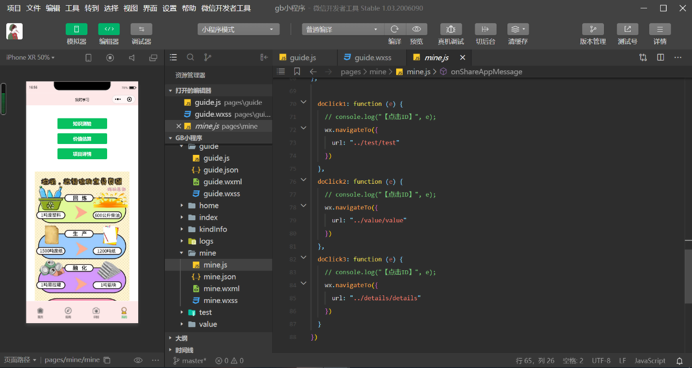Switch to the guide.wxss editor tab

tap(372, 58)
